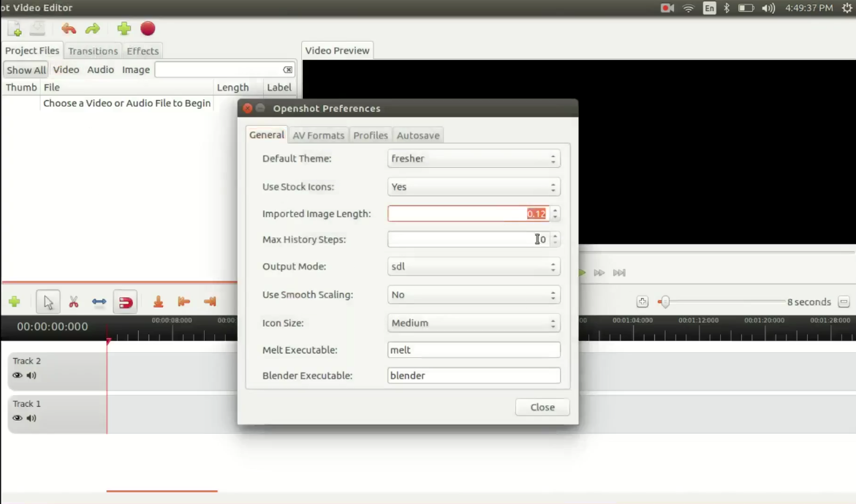Jump to the next marker icon
Viewport: 856px width, 504px height.
tap(210, 302)
